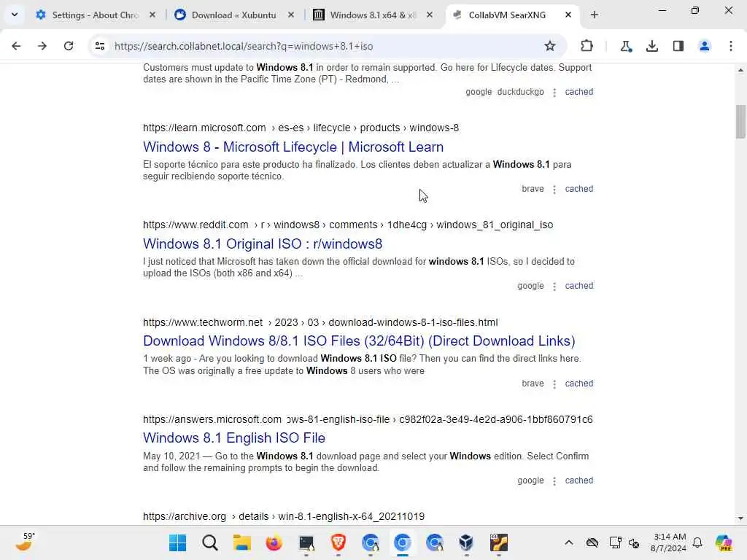Close the Settings - About Chrome tab

(152, 15)
